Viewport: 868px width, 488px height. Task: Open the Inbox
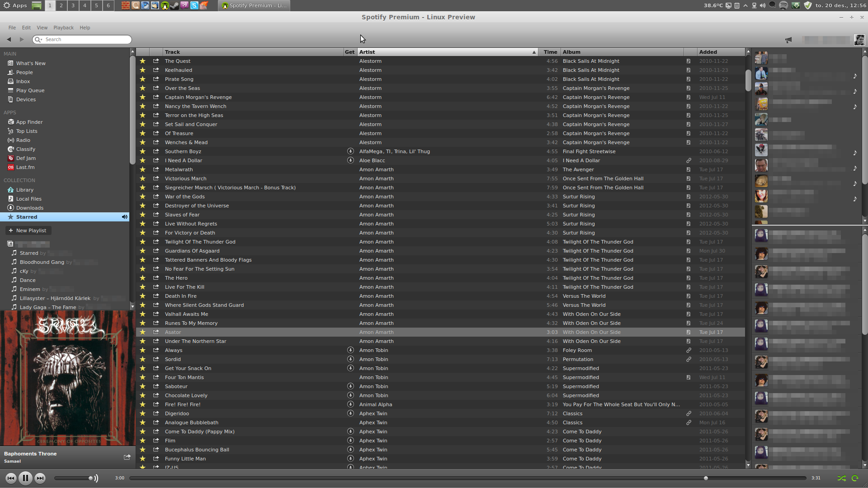click(23, 81)
